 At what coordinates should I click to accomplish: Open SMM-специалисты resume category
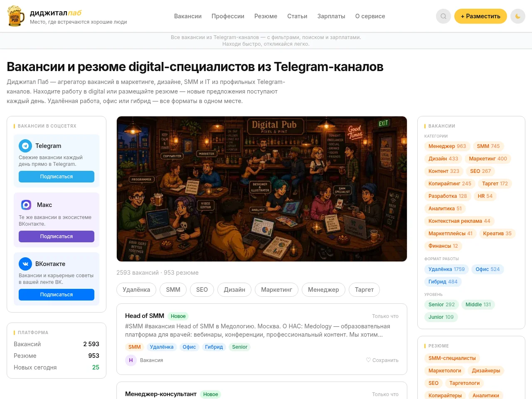(x=452, y=358)
